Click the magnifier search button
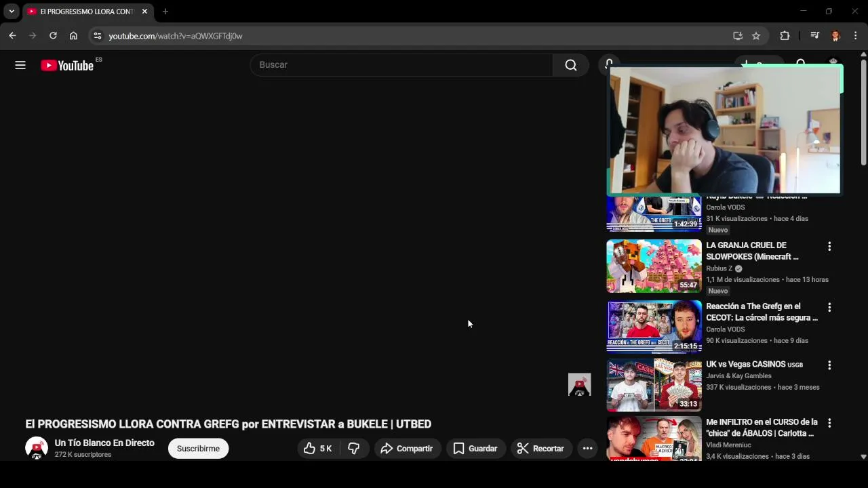 (571, 65)
